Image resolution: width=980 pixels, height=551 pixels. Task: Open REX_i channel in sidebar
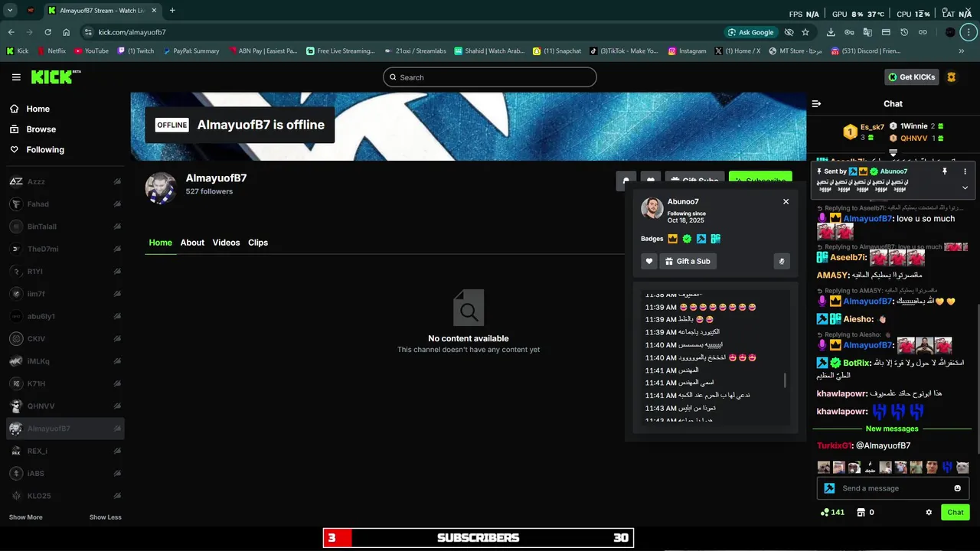[x=65, y=451]
